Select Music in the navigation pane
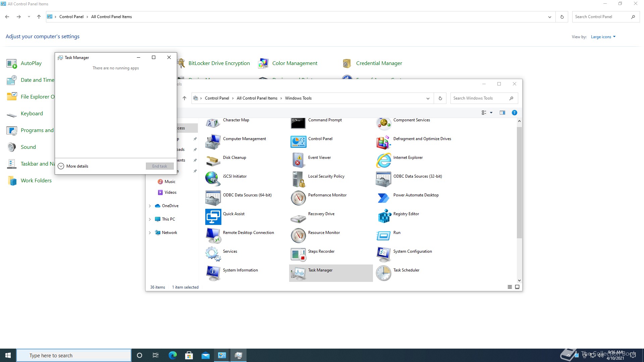The height and width of the screenshot is (362, 644). tap(167, 181)
